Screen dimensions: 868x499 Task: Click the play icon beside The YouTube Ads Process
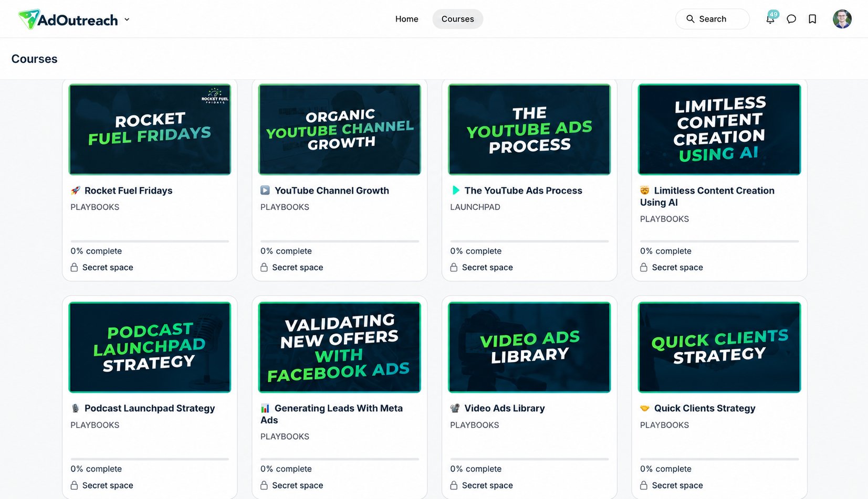(456, 190)
